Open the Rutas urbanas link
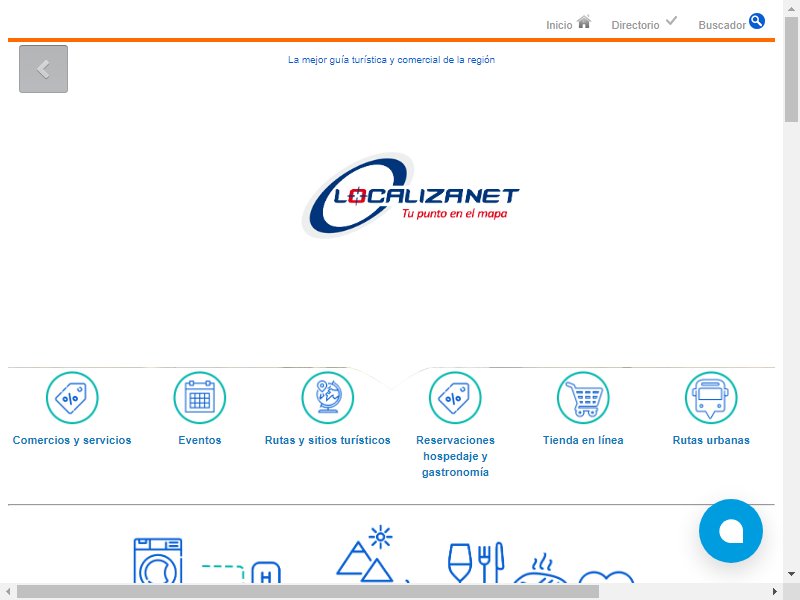800x600 pixels. (x=711, y=440)
